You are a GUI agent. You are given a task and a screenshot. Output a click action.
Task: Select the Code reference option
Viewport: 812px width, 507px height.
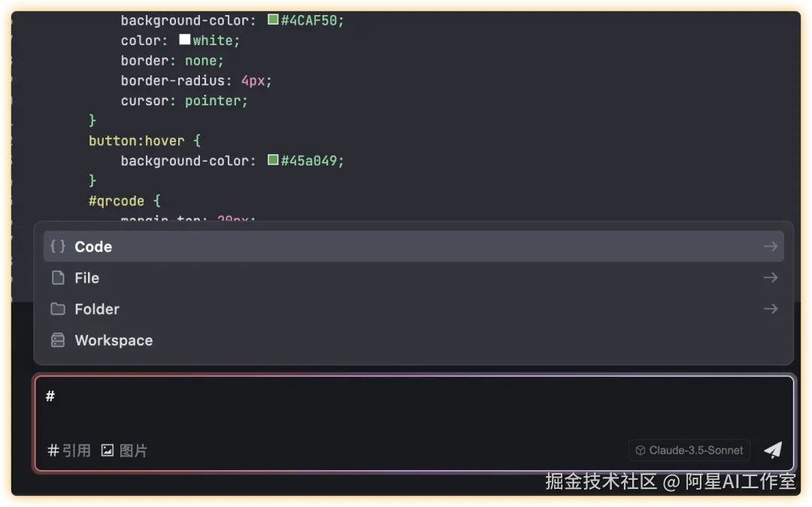[x=414, y=247]
